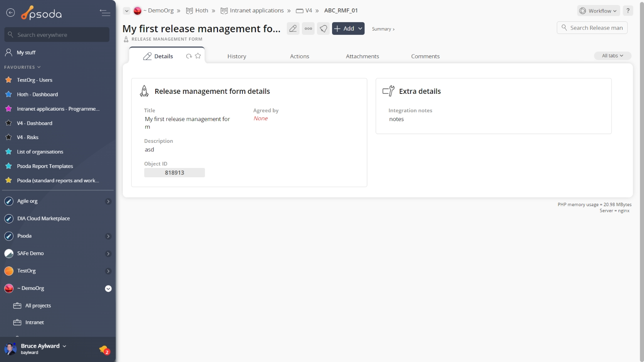The image size is (644, 362).
Task: Open the All tabs dropdown
Action: point(612,56)
